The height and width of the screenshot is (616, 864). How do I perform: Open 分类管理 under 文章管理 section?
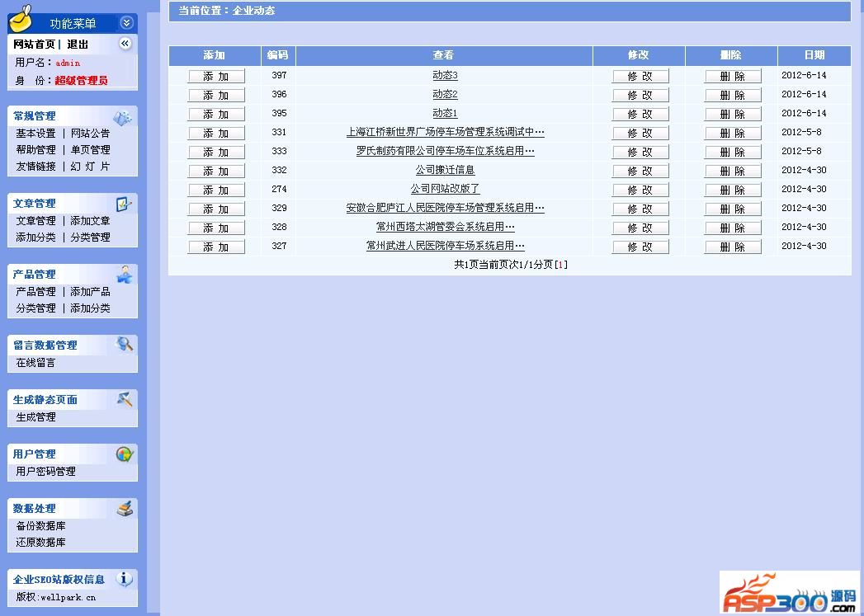point(91,237)
